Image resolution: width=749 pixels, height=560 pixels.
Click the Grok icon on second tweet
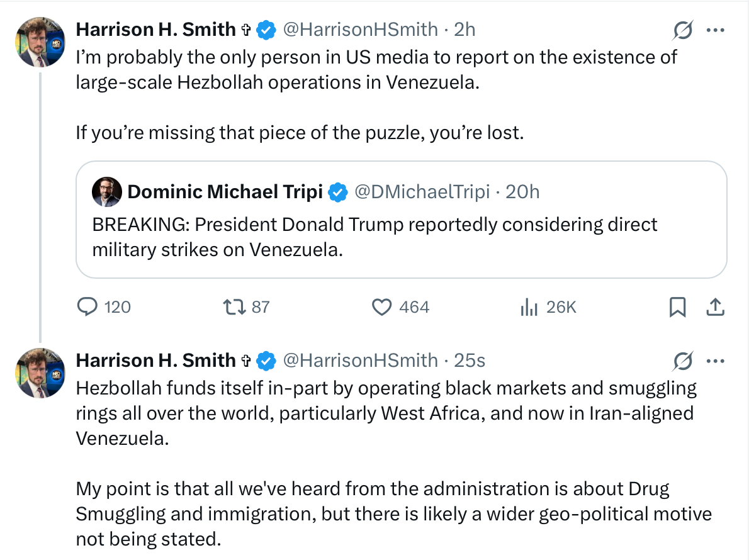(683, 361)
